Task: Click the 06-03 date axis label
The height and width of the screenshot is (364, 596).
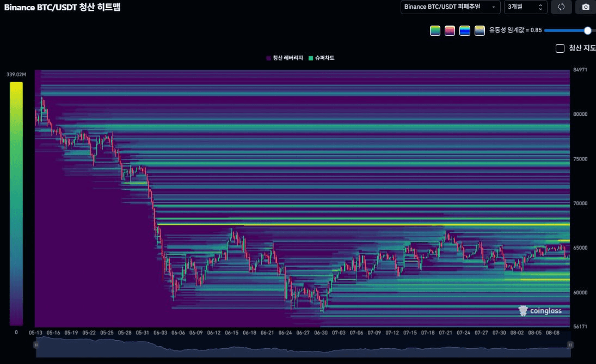Action: [161, 332]
